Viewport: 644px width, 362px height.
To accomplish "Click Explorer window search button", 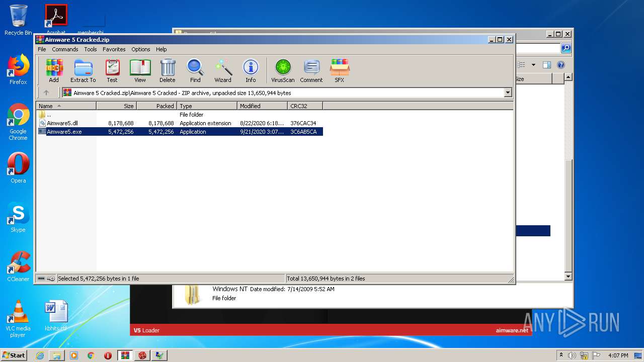I will tap(566, 48).
